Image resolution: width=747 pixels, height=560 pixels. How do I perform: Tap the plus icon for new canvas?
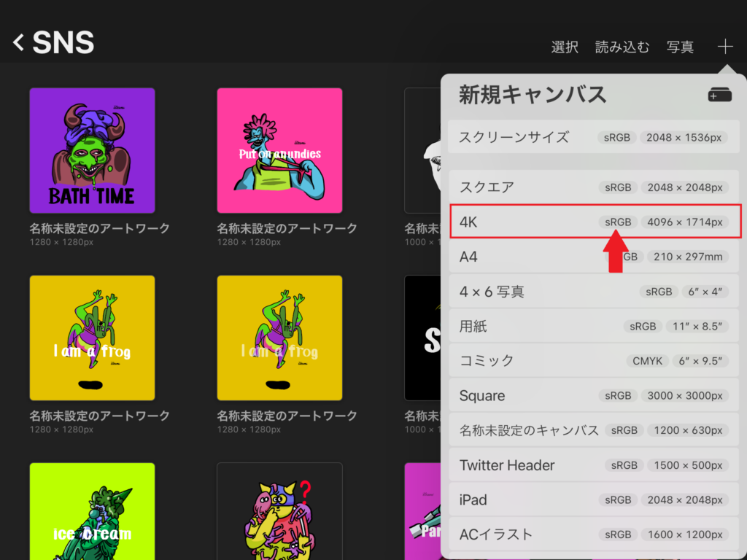(725, 46)
